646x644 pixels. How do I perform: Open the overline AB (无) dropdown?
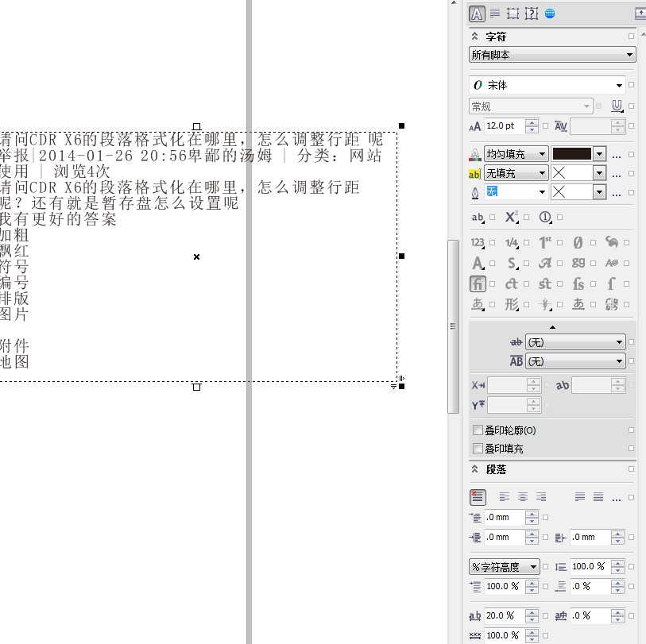pyautogui.click(x=575, y=361)
